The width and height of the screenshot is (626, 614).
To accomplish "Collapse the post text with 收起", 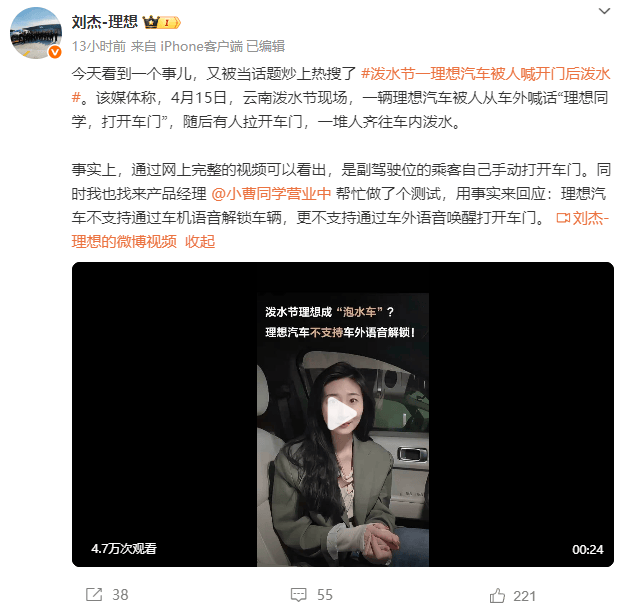I will 200,242.
